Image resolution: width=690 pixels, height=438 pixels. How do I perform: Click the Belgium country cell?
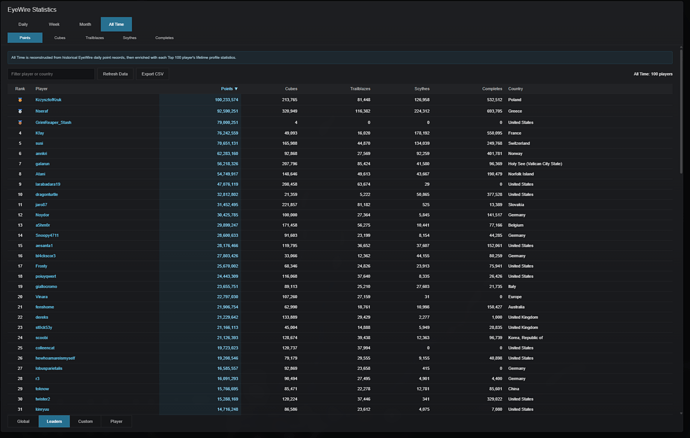click(516, 225)
